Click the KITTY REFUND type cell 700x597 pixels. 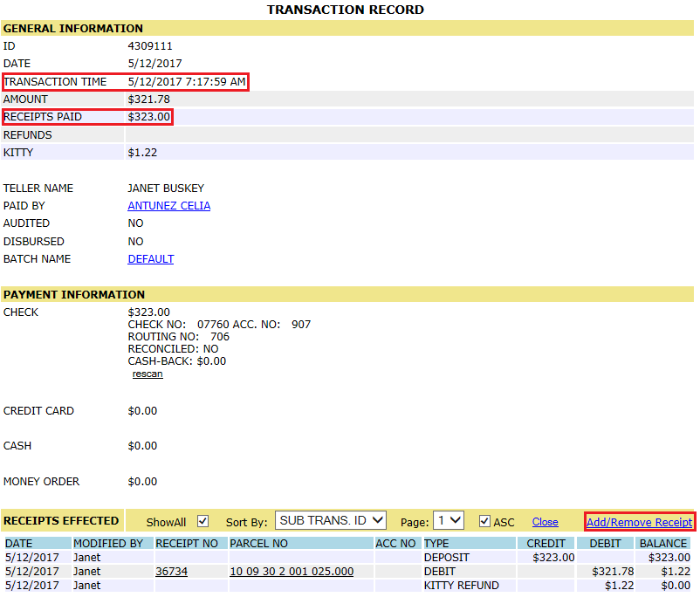coord(470,586)
